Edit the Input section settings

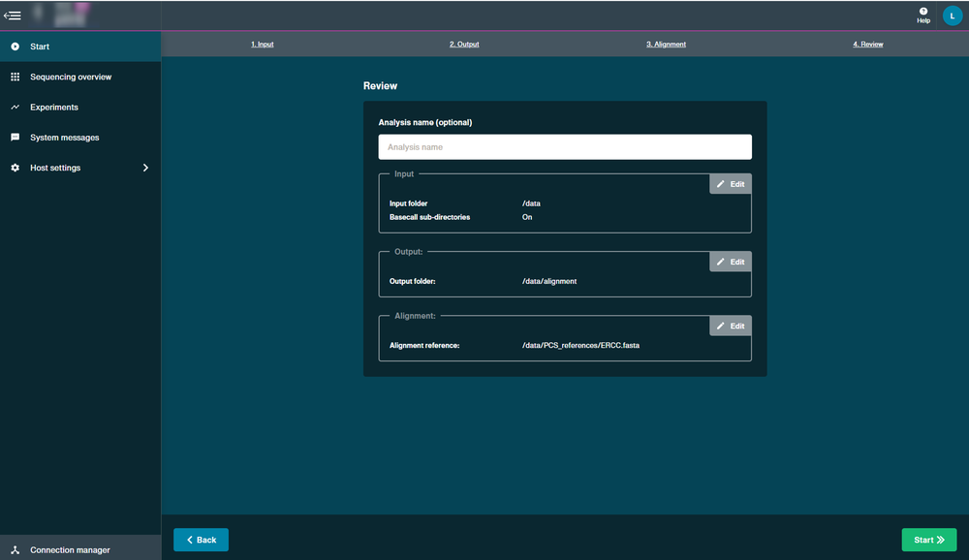click(x=731, y=184)
